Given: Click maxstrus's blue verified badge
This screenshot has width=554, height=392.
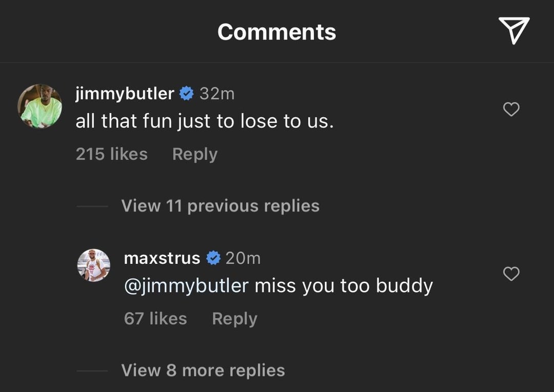Looking at the screenshot, I should 213,258.
